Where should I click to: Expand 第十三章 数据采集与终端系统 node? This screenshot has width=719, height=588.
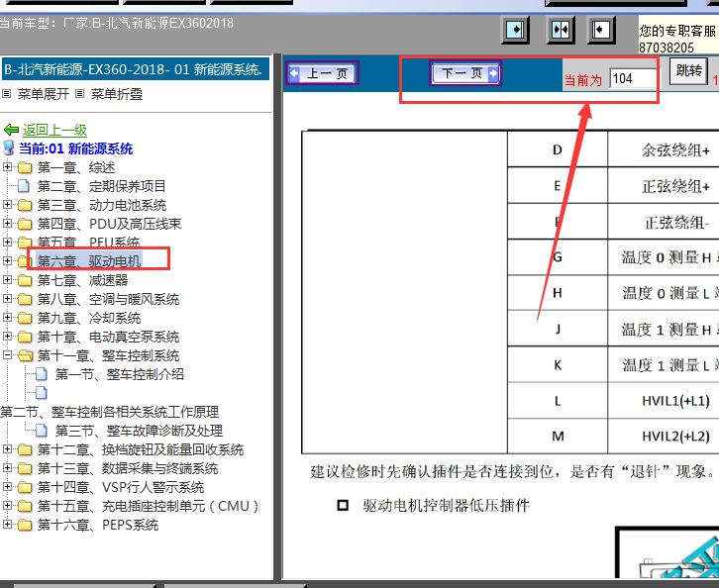pos(7,468)
